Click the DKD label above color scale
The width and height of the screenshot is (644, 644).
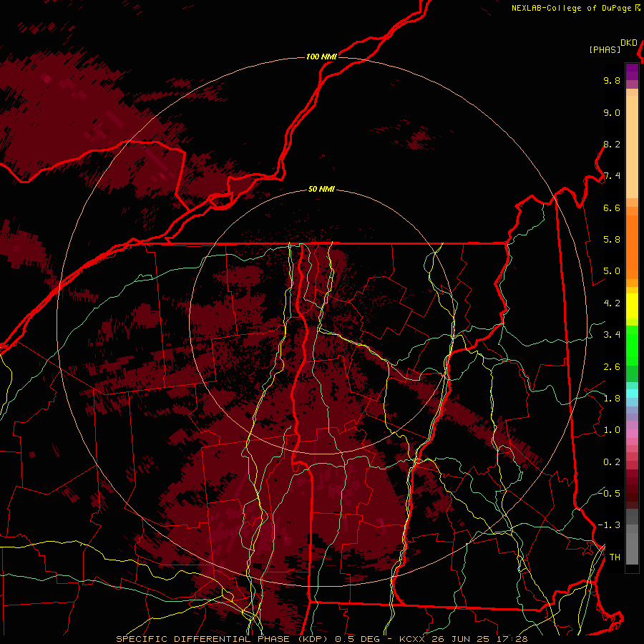[629, 43]
